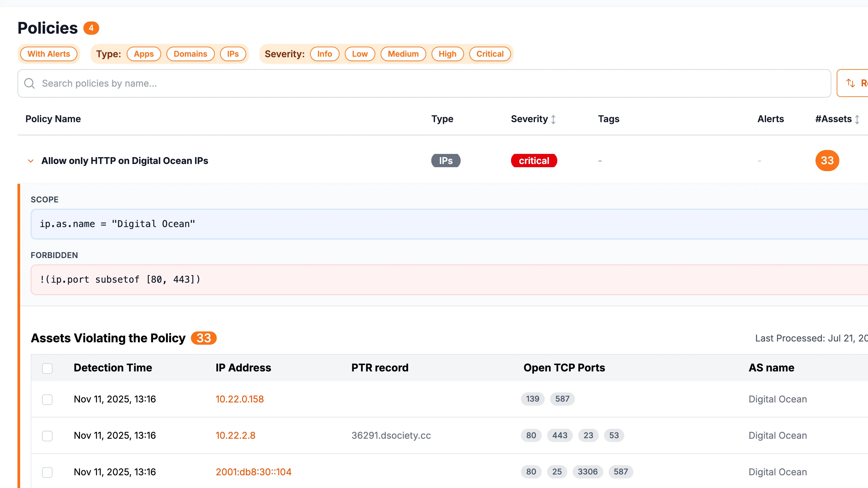This screenshot has width=868, height=488.
Task: Click the Policy Name column header
Action: (53, 119)
